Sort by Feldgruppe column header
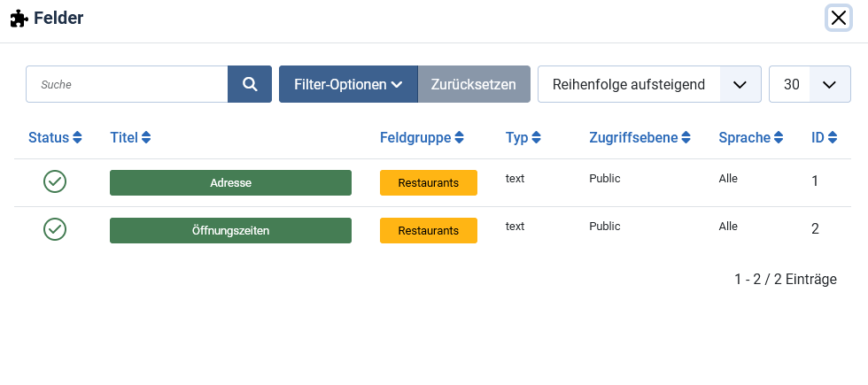The height and width of the screenshot is (385, 868). [422, 137]
